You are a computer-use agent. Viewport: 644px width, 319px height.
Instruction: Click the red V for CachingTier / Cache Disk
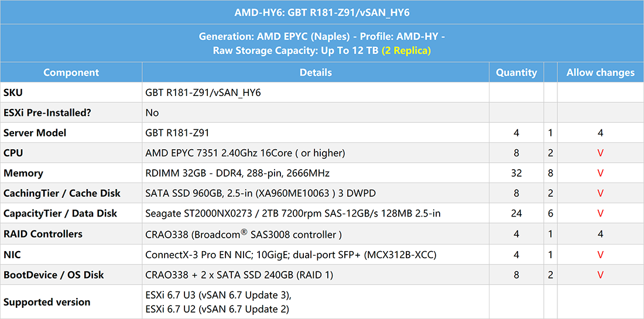[x=600, y=194]
